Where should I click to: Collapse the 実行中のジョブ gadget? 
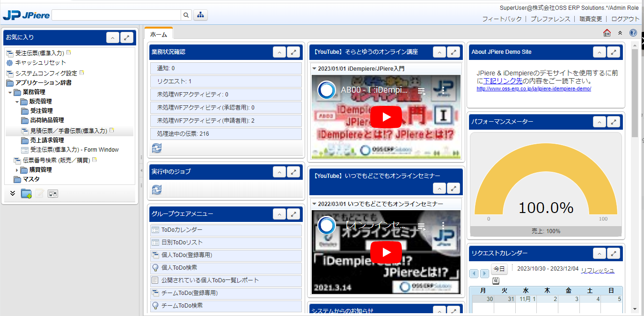(x=279, y=172)
